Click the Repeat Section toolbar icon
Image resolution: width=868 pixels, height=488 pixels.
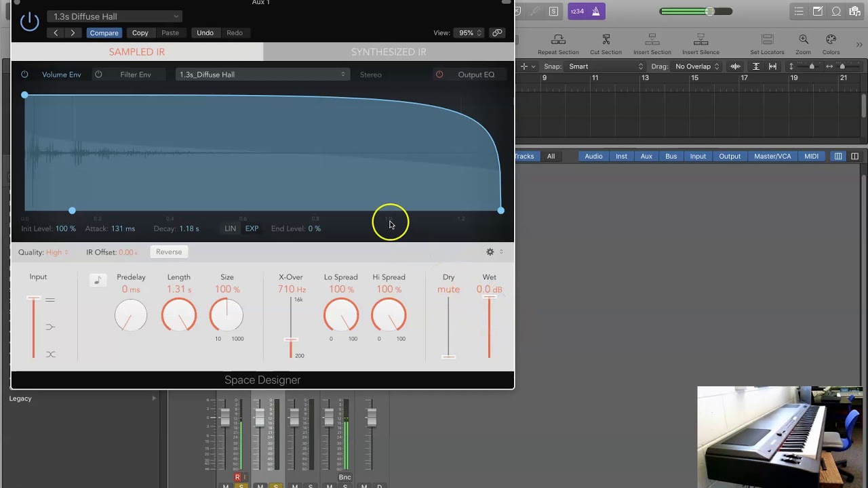[558, 40]
